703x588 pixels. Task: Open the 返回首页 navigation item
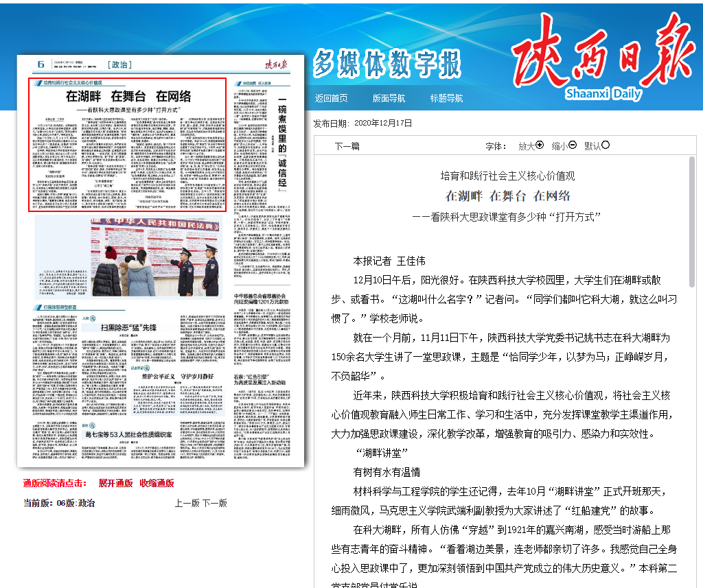point(331,98)
